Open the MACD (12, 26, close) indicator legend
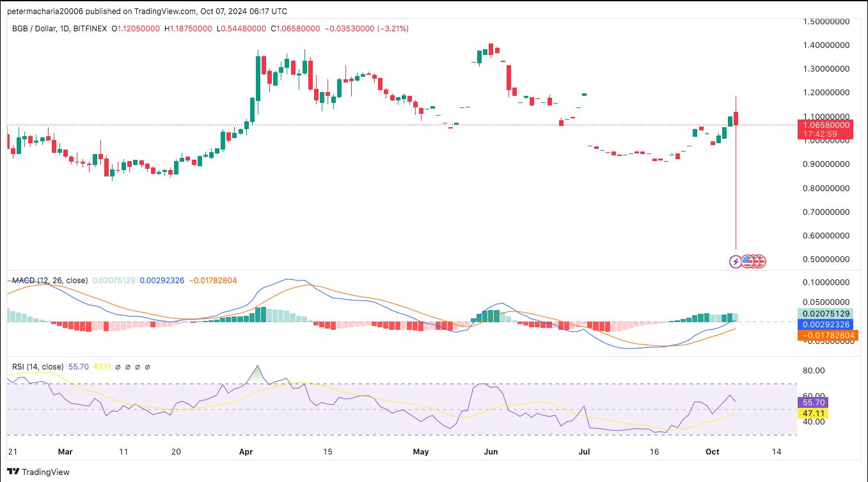 point(50,280)
